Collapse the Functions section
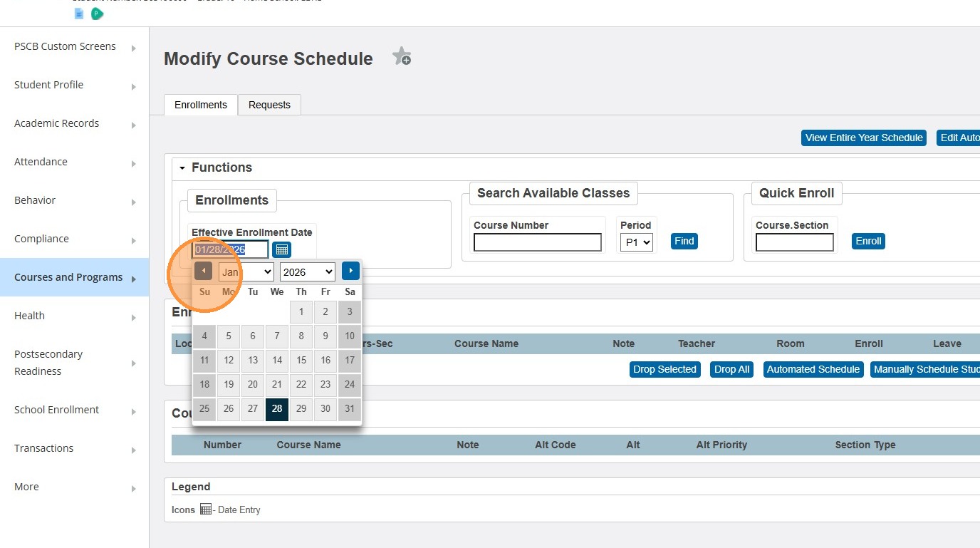980x548 pixels. tap(182, 168)
